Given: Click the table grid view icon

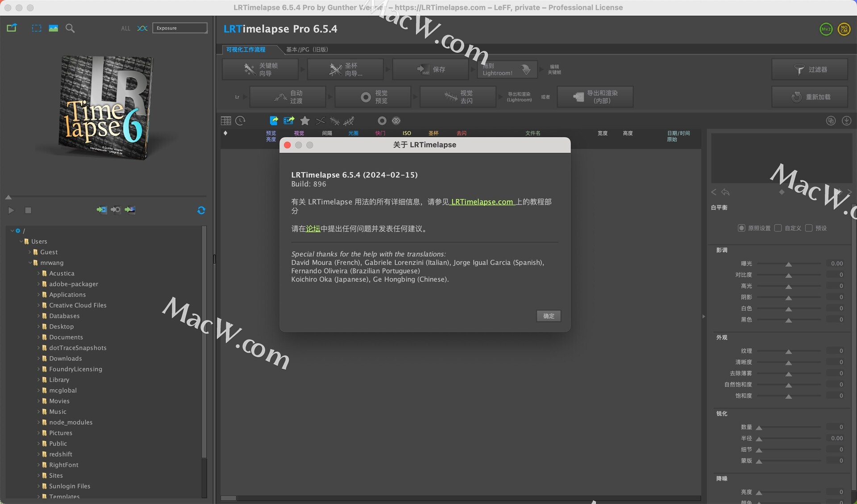Looking at the screenshot, I should click(226, 121).
